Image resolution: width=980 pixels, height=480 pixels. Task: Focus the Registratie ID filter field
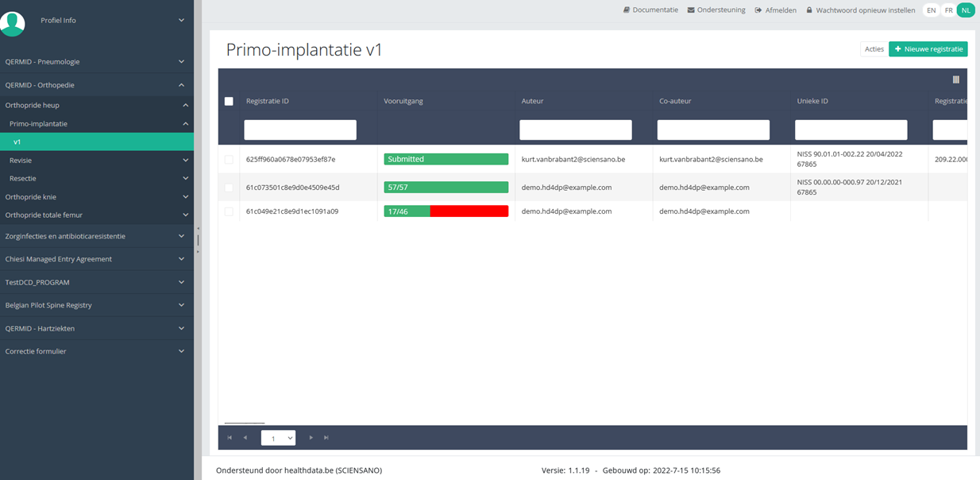click(x=300, y=130)
